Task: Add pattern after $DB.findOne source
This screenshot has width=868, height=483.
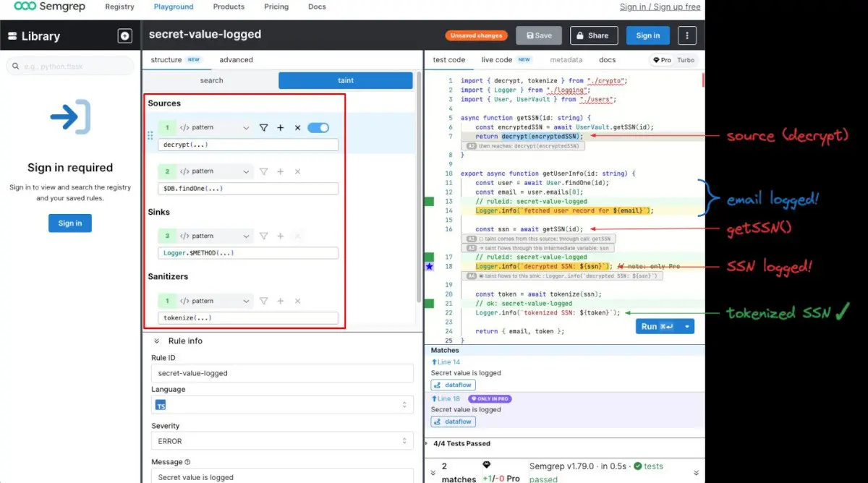Action: (281, 171)
